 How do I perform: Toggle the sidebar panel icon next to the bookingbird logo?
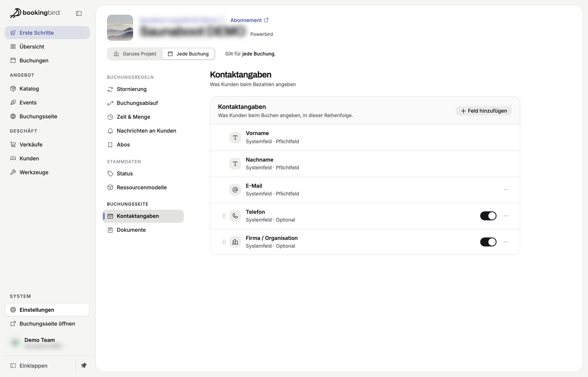click(79, 13)
